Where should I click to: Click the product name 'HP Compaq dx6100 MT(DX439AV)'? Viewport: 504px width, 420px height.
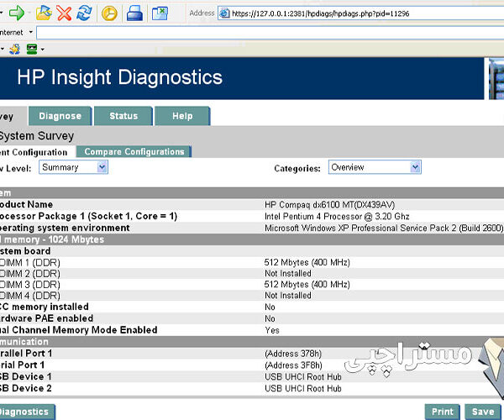[x=330, y=205]
